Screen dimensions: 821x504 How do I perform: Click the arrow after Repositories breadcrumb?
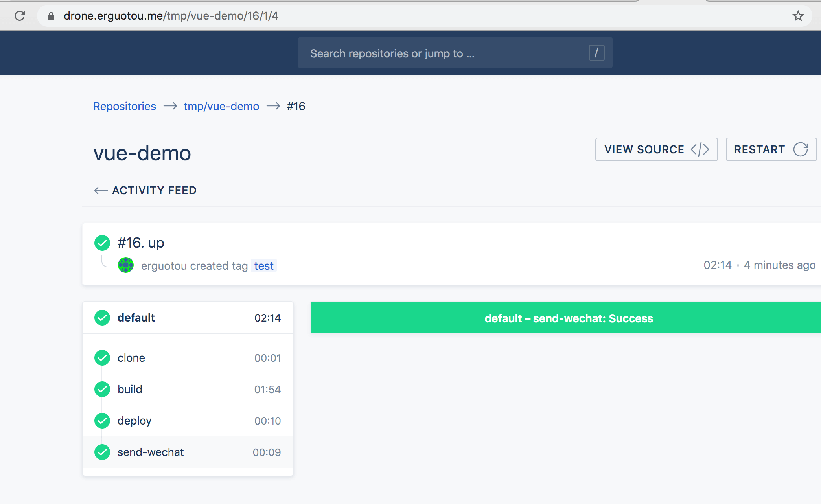170,106
